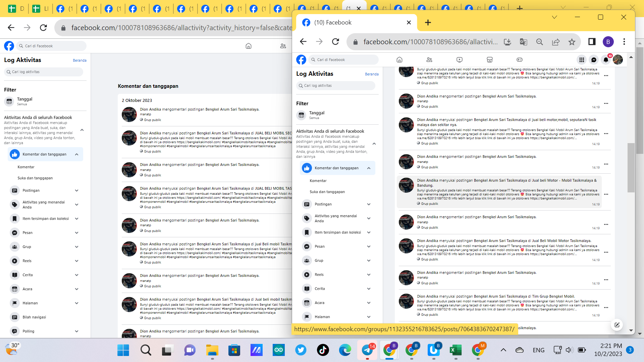Open Telegram from the taskbar
The width and height of the screenshot is (644, 362).
point(367,350)
